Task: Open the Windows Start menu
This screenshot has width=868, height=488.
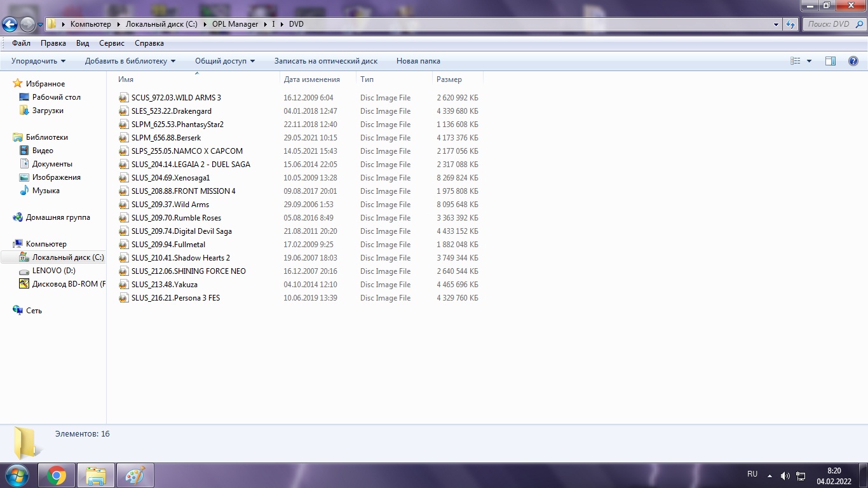Action: (16, 475)
